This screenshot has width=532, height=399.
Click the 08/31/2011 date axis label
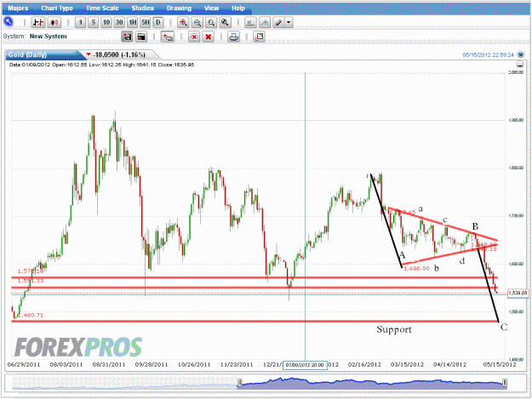point(109,364)
